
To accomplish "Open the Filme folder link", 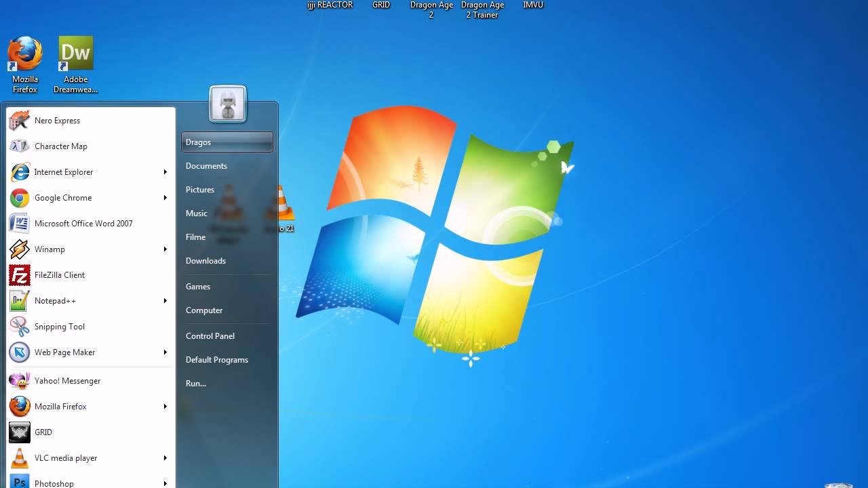I will point(227,237).
